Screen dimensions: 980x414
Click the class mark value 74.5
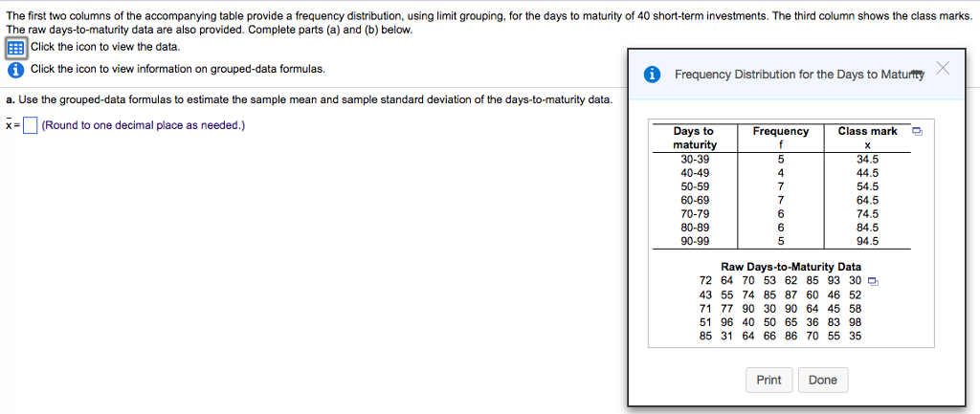point(867,214)
